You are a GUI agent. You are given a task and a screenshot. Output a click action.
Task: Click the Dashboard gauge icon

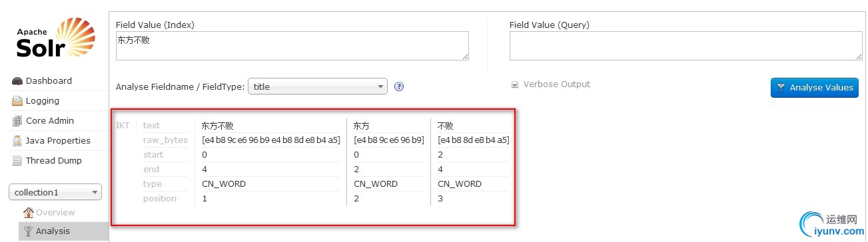coord(17,81)
